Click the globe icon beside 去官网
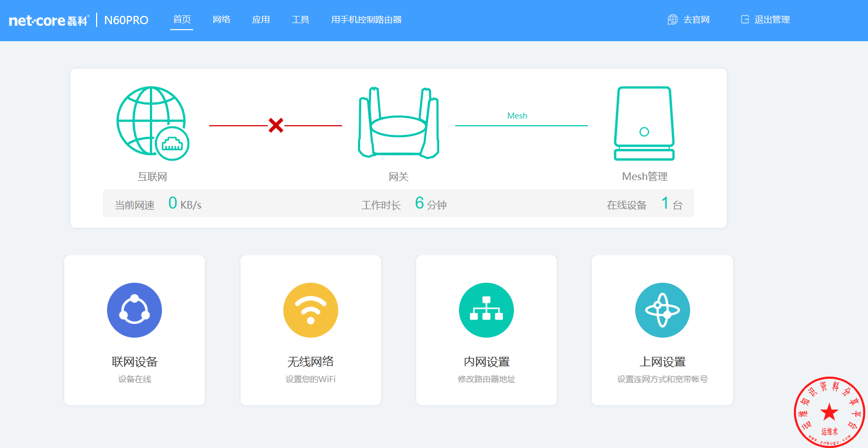 (x=673, y=20)
